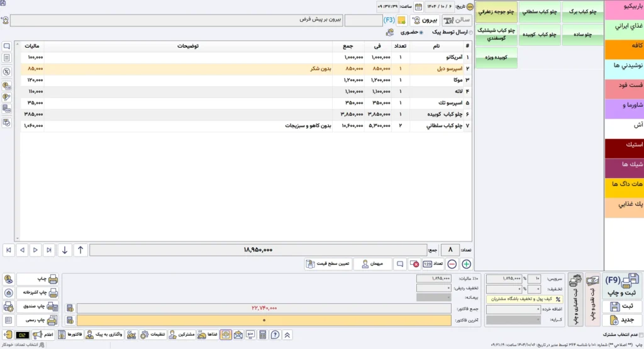Click the red minus remove-item icon
Screen dimensions: 644x349
click(x=452, y=264)
